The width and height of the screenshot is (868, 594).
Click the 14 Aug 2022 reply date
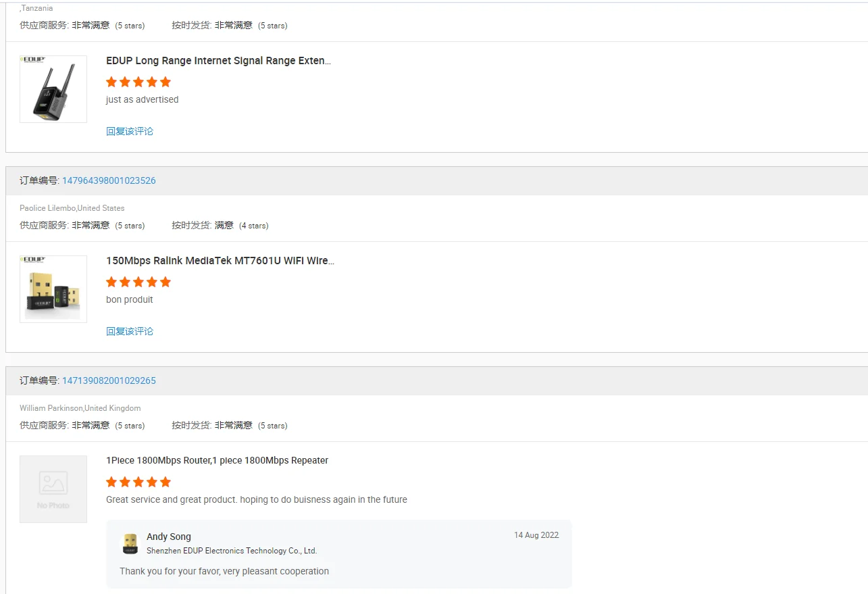536,535
